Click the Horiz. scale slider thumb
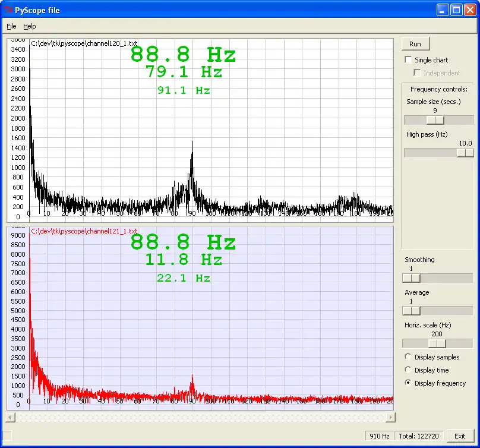 pos(437,343)
